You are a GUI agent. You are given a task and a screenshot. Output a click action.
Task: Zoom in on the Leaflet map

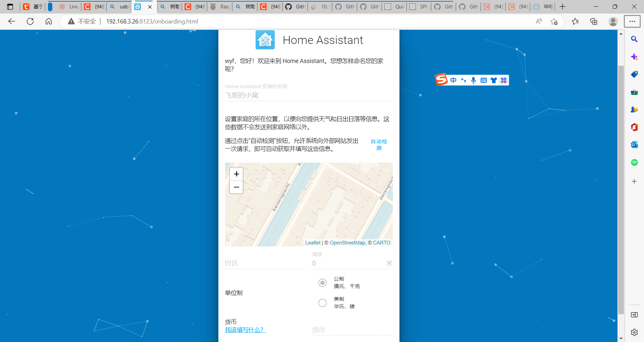pos(236,174)
